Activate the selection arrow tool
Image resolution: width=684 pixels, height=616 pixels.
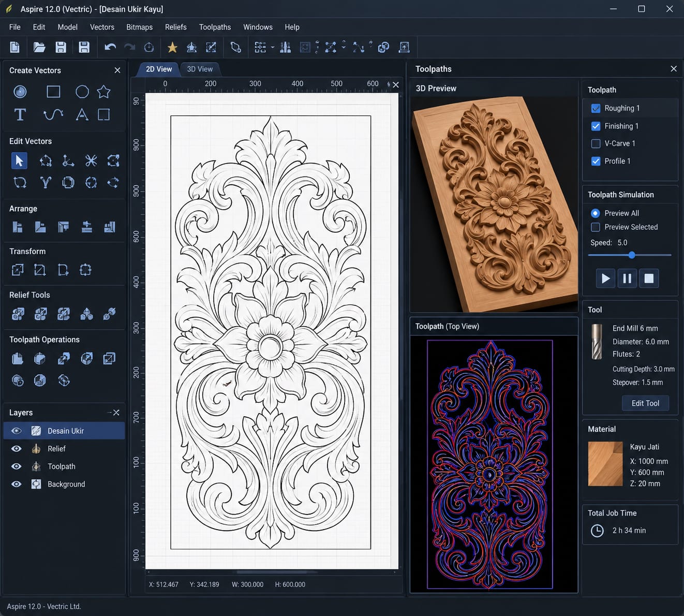click(19, 160)
